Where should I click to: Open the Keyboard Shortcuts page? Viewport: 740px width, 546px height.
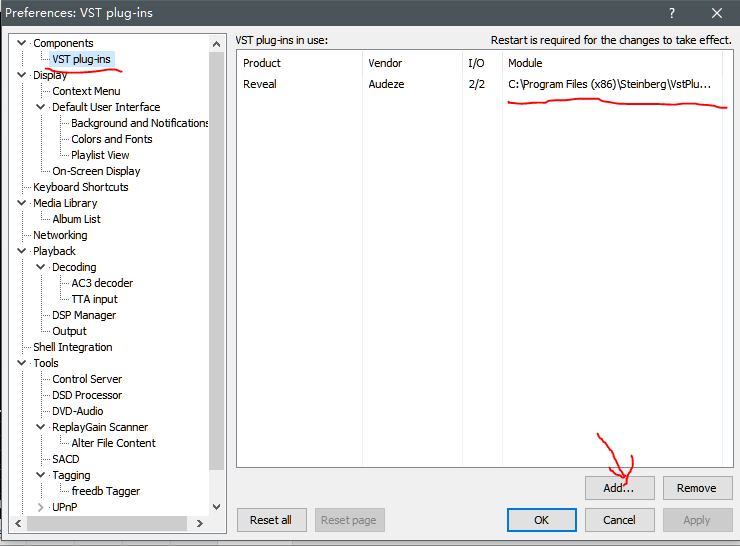coord(80,187)
